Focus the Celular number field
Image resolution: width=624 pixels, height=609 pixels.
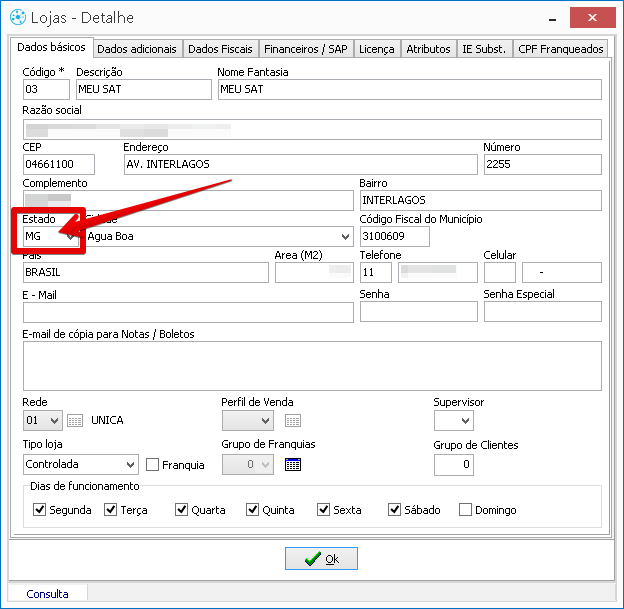(x=562, y=272)
